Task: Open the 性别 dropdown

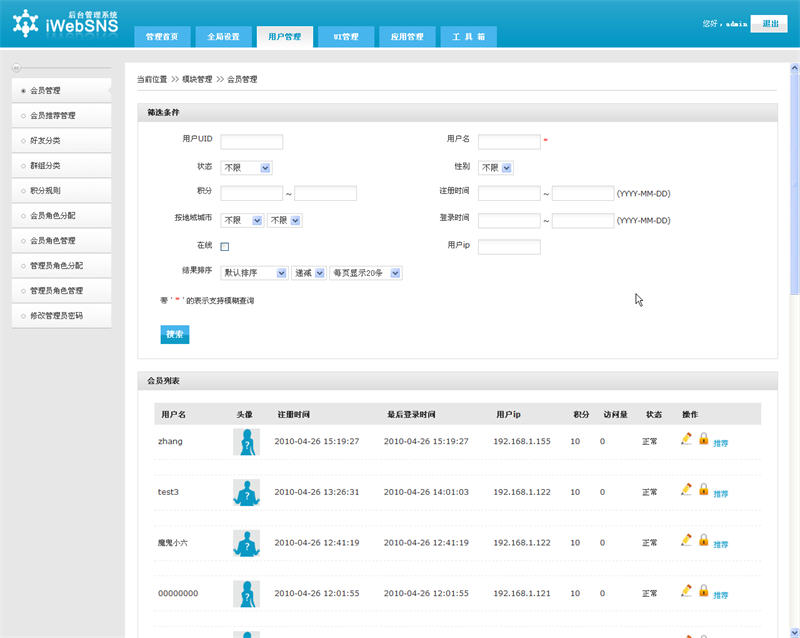Action: coord(495,167)
